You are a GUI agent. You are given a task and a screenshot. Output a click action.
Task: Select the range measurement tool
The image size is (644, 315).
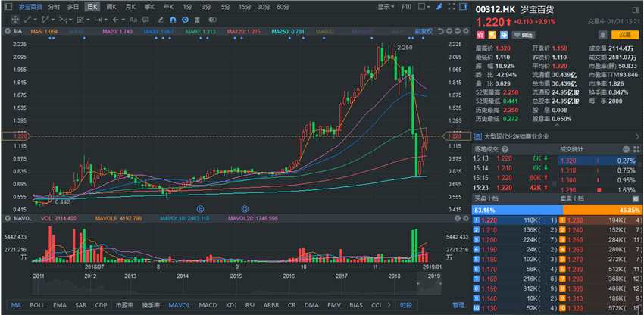(98, 20)
